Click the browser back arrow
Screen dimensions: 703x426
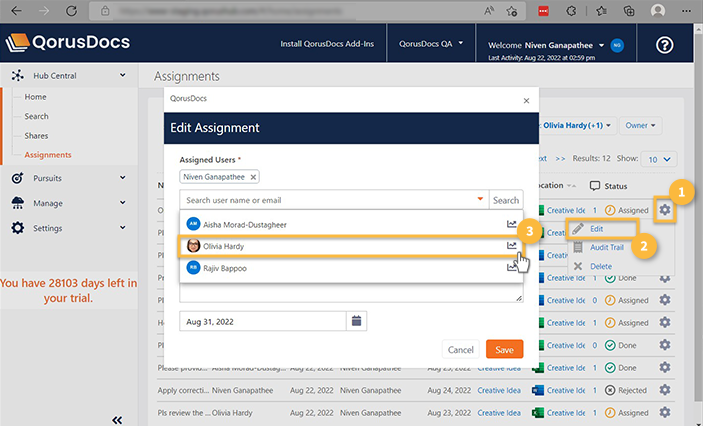pos(17,11)
